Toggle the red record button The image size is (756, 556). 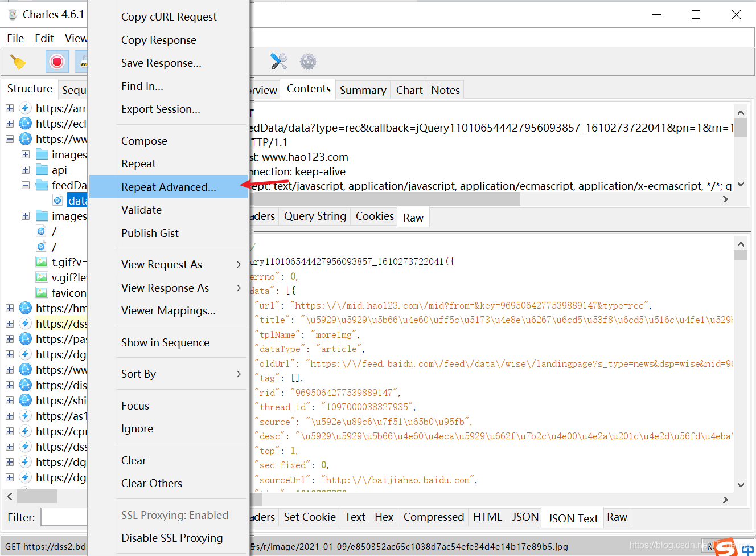pos(57,62)
